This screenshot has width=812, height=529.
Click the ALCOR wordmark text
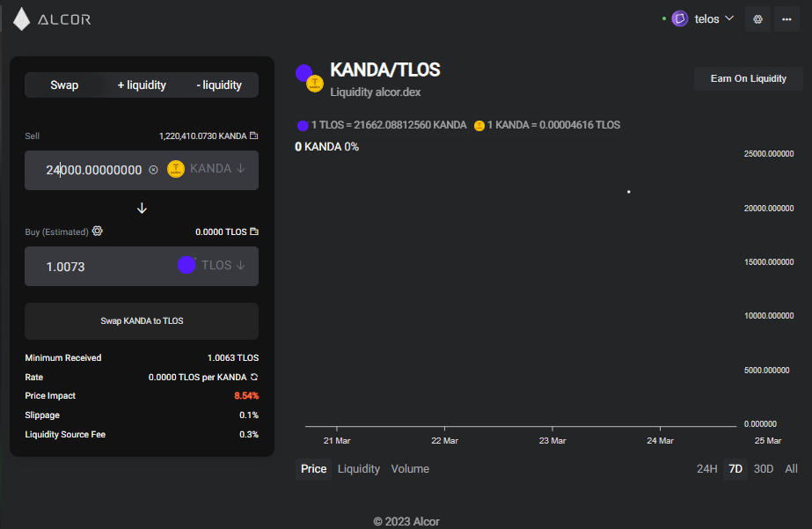click(64, 19)
